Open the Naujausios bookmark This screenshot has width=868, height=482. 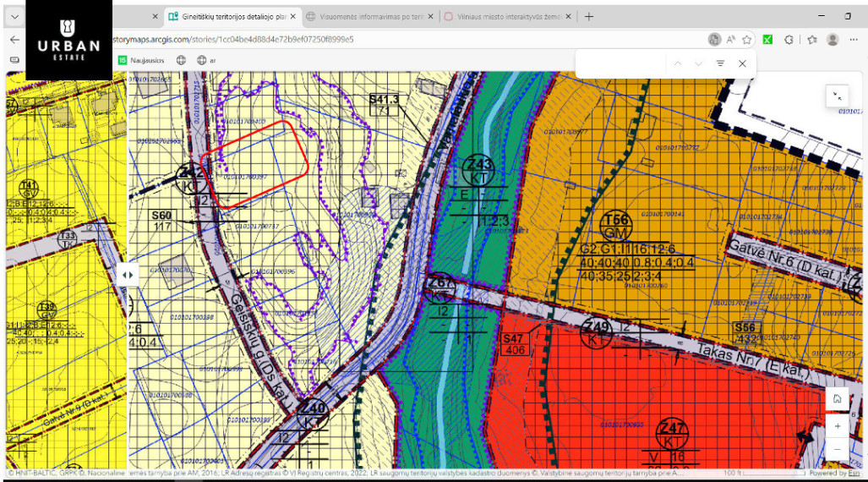[x=141, y=60]
